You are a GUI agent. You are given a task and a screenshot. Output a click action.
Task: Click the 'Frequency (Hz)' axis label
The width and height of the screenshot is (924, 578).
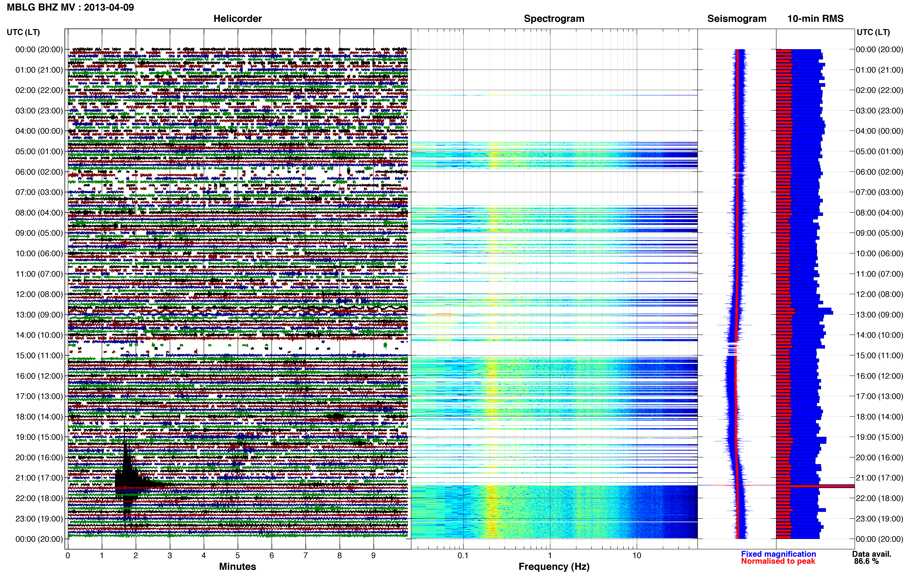[554, 566]
